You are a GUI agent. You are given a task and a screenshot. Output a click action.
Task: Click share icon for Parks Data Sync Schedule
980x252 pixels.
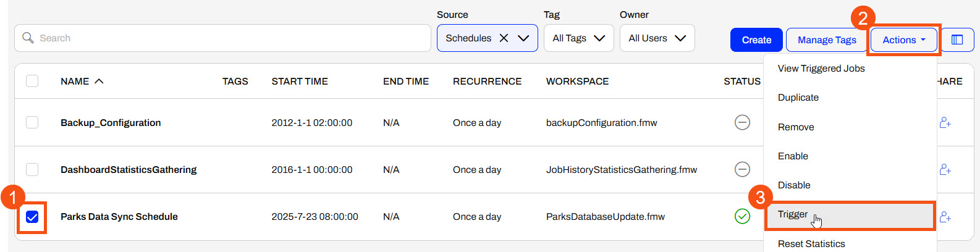945,217
